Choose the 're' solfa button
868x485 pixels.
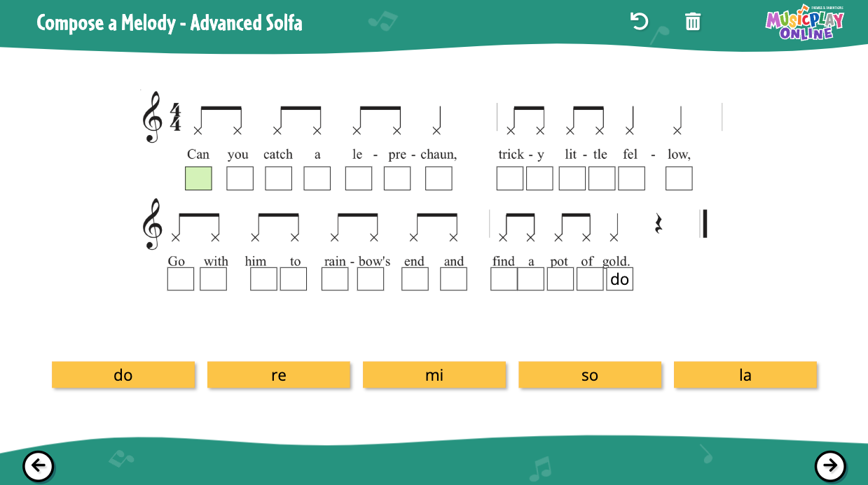click(279, 375)
